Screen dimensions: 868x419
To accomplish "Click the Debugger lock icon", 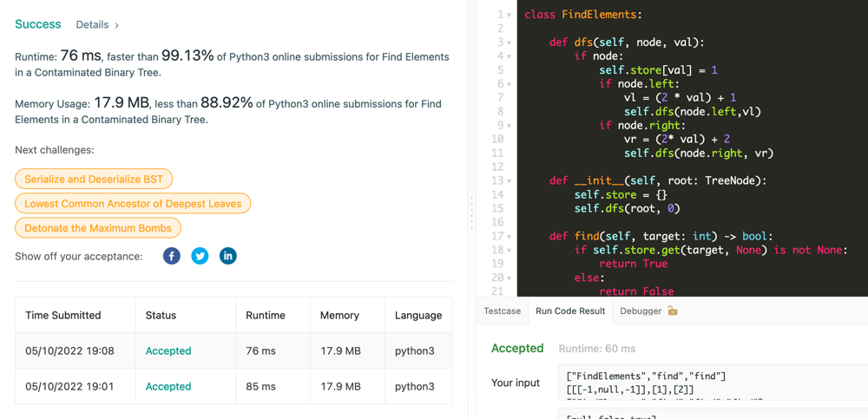I will point(673,311).
